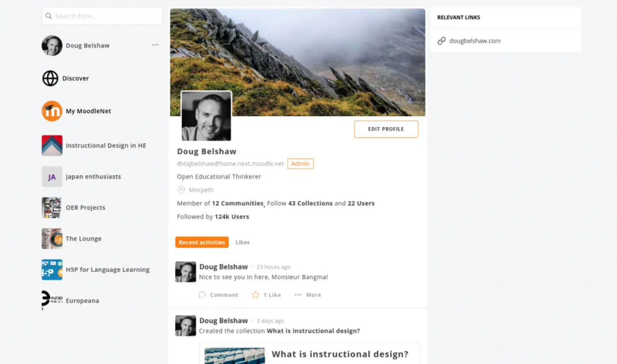Click the H5P for Language Learning icon
The width and height of the screenshot is (617, 364).
[52, 270]
